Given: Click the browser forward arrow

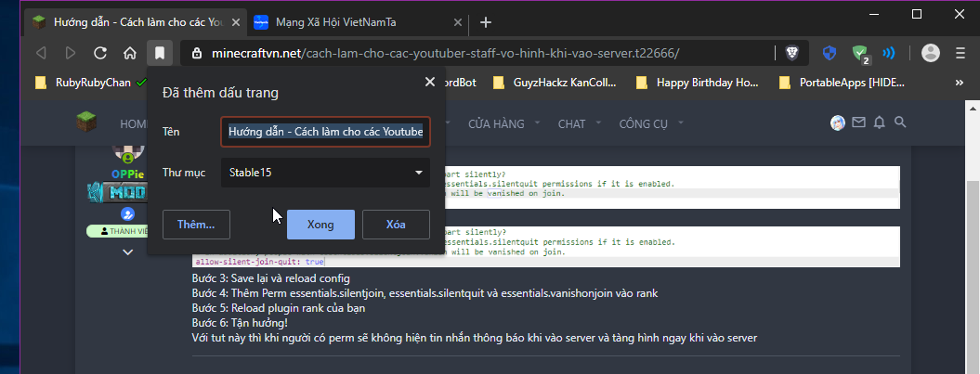Looking at the screenshot, I should point(71,53).
